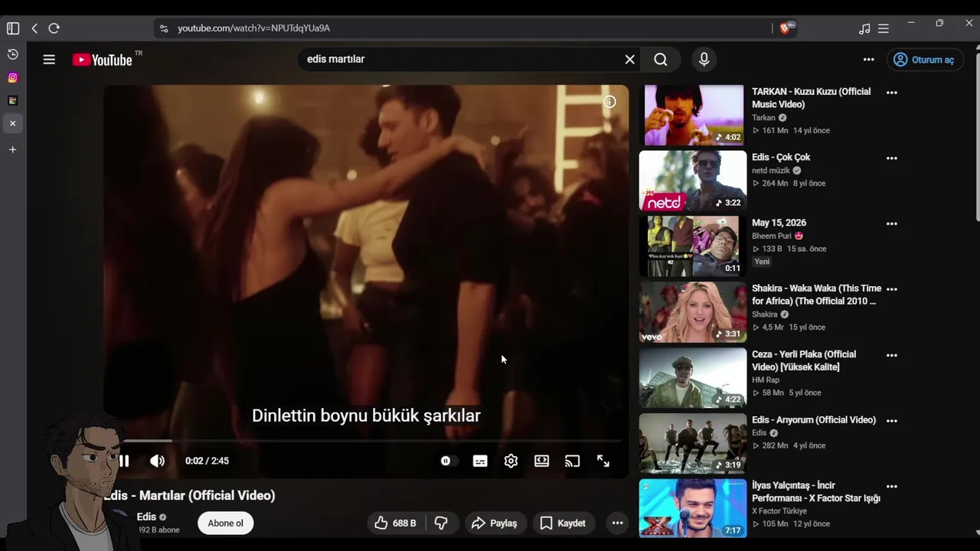Like the video with thumbs-up
The image size is (980, 551).
pos(395,523)
